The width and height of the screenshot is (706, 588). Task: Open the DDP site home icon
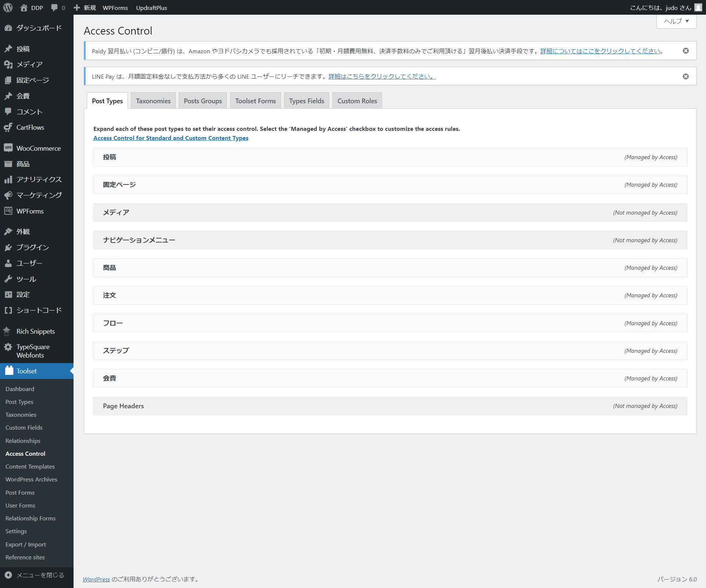point(24,8)
